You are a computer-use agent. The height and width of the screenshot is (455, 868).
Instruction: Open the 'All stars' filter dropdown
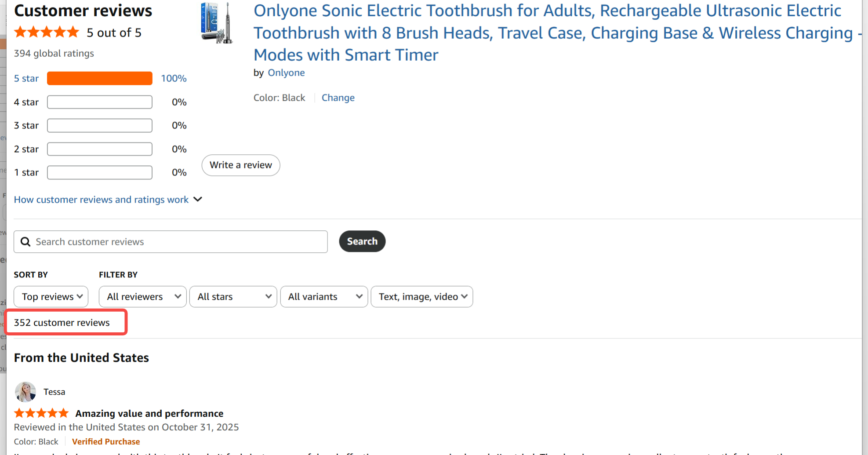coord(233,297)
